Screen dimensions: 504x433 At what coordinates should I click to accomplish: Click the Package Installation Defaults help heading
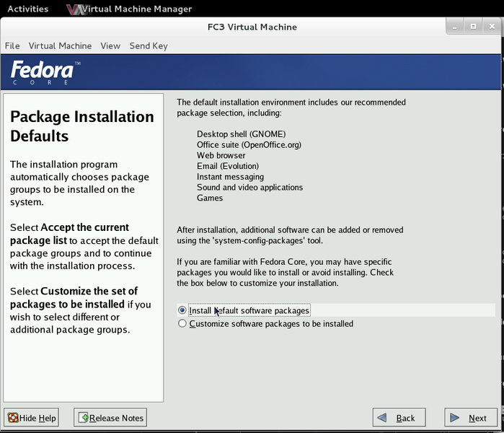point(82,126)
